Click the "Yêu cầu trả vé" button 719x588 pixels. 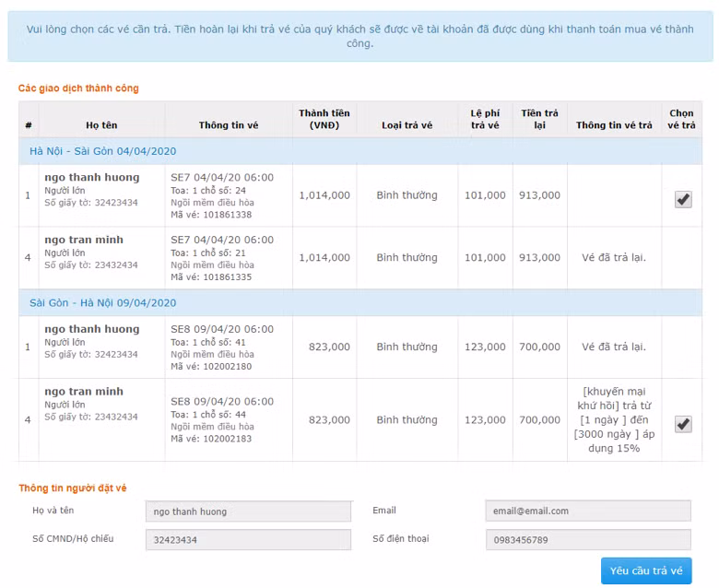[x=645, y=570]
